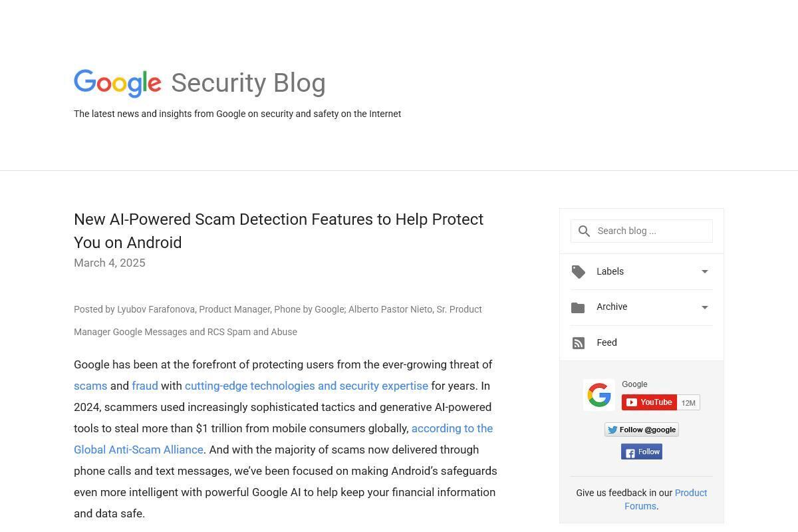Click the search magnifier icon
The image size is (798, 532).
click(x=584, y=231)
